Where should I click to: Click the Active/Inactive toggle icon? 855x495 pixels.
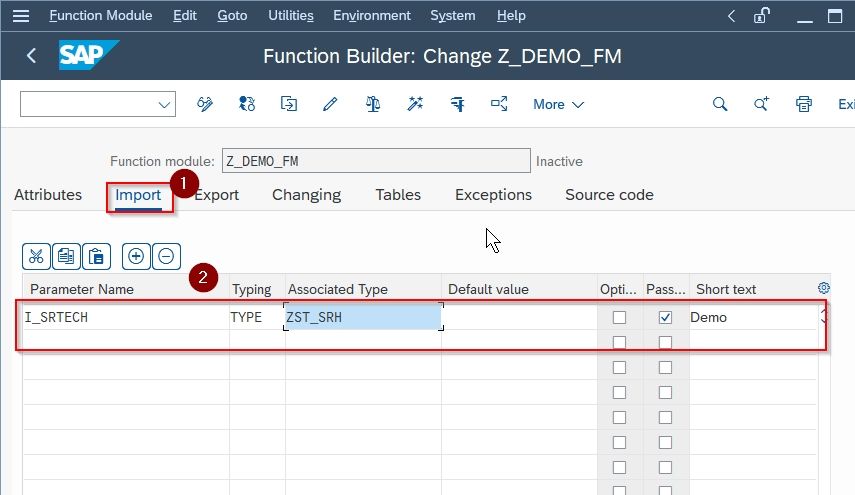(246, 104)
